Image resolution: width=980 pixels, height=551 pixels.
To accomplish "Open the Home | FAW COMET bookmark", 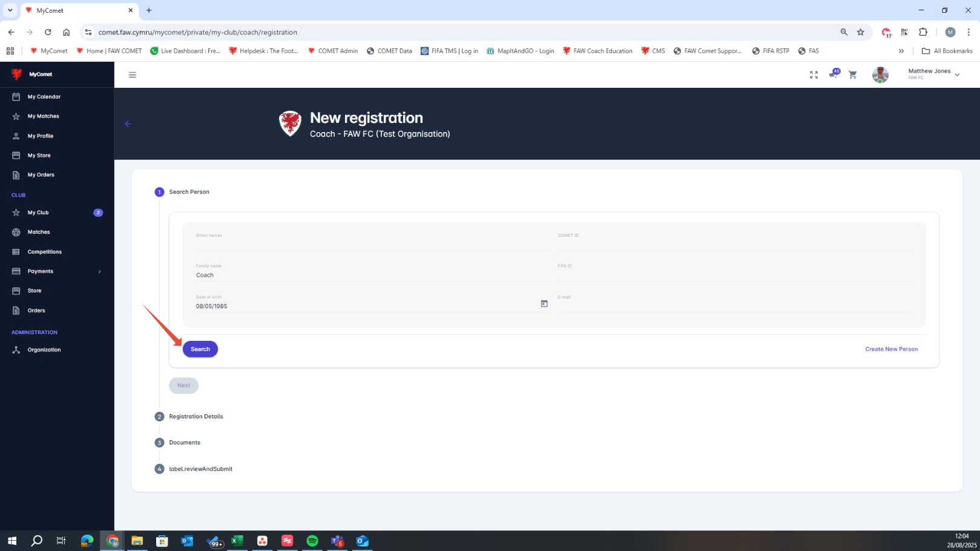I will 109,51.
